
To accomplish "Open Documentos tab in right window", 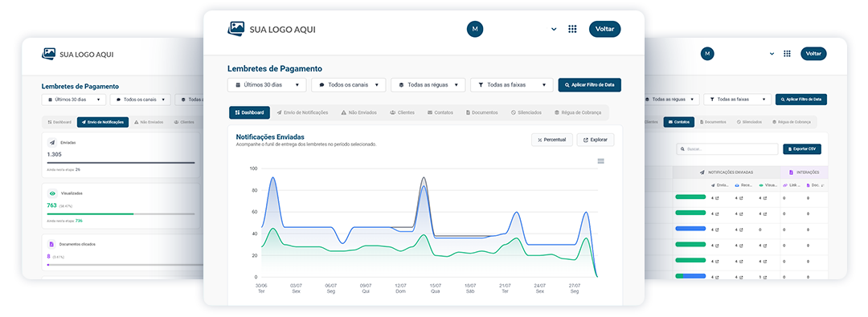I will click(x=712, y=122).
